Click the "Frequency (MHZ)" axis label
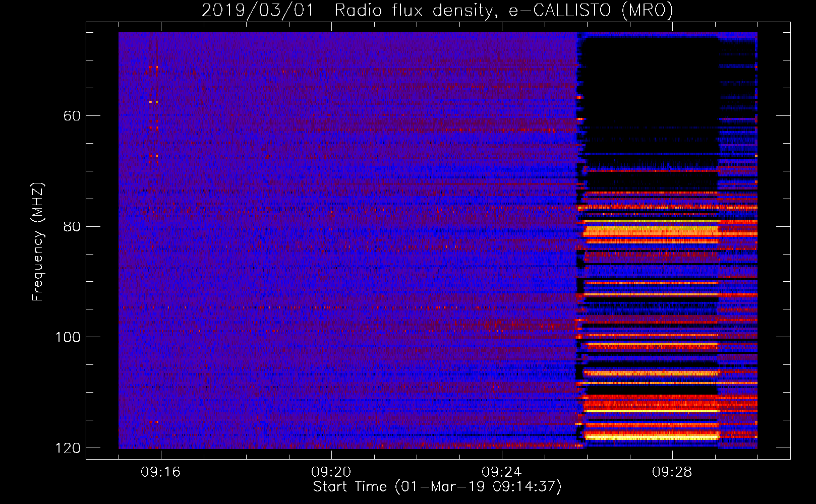This screenshot has height=504, width=816. (x=38, y=241)
